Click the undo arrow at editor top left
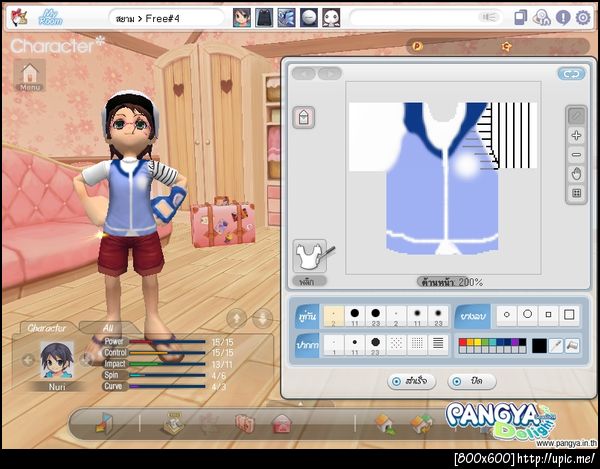 (304, 73)
